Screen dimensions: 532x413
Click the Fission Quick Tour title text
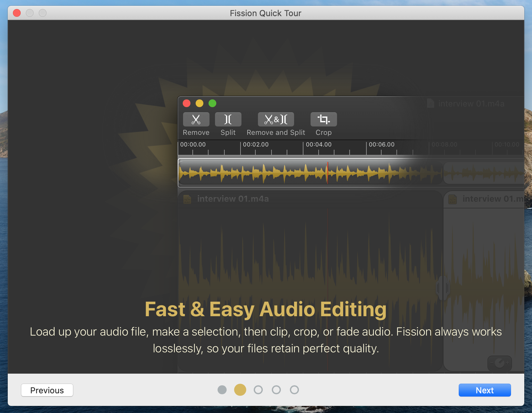click(x=266, y=13)
